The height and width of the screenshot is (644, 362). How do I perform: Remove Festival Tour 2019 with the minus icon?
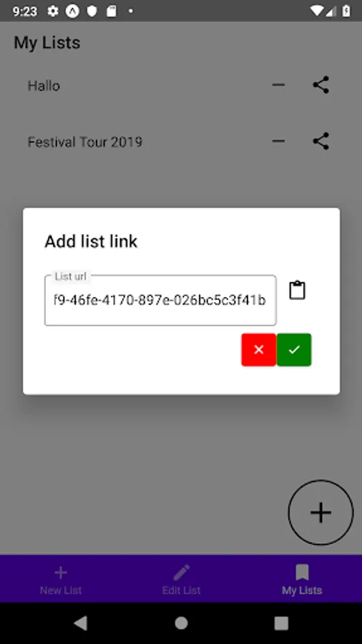coord(278,141)
